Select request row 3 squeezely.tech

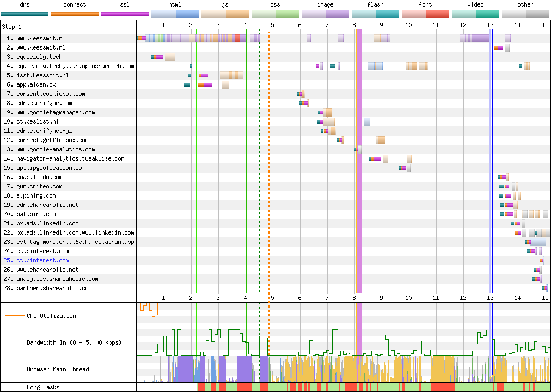point(39,57)
